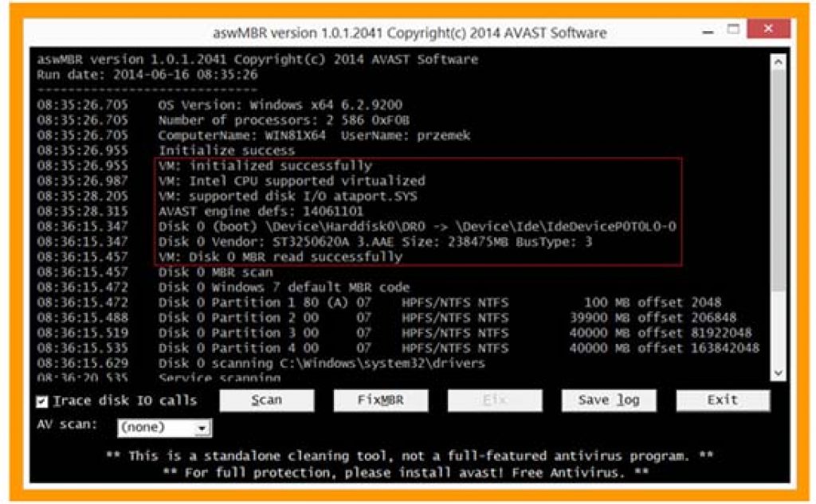Viewport: 816px width, 504px height.
Task: Select the 'ComputerName: WIN81X64' log line
Action: click(314, 135)
